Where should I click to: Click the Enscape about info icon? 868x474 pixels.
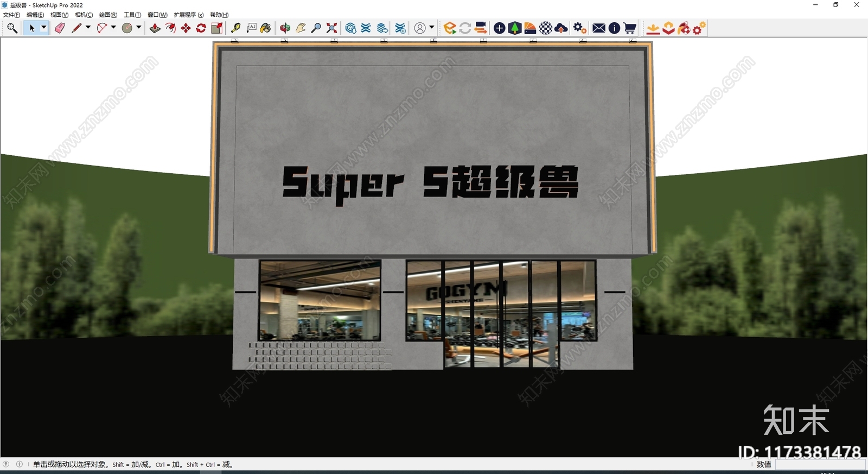614,28
